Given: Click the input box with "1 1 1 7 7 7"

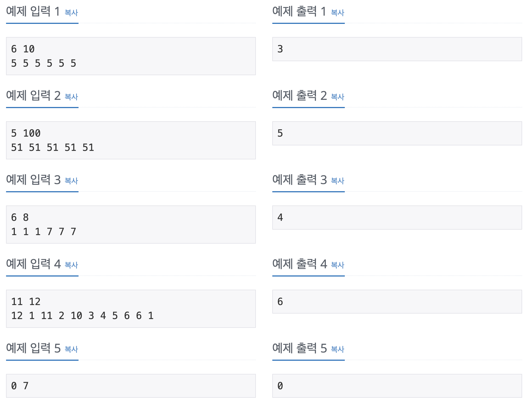Looking at the screenshot, I should click(x=131, y=224).
